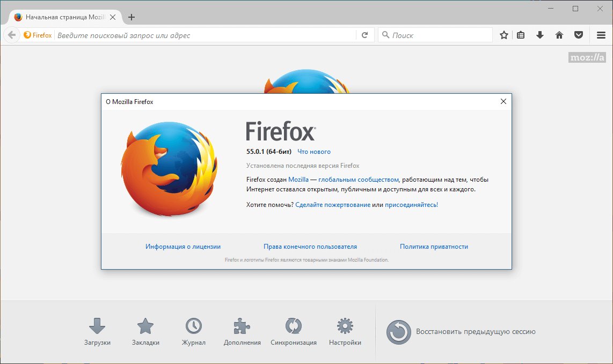Maximize the Firefox window

coord(575,8)
